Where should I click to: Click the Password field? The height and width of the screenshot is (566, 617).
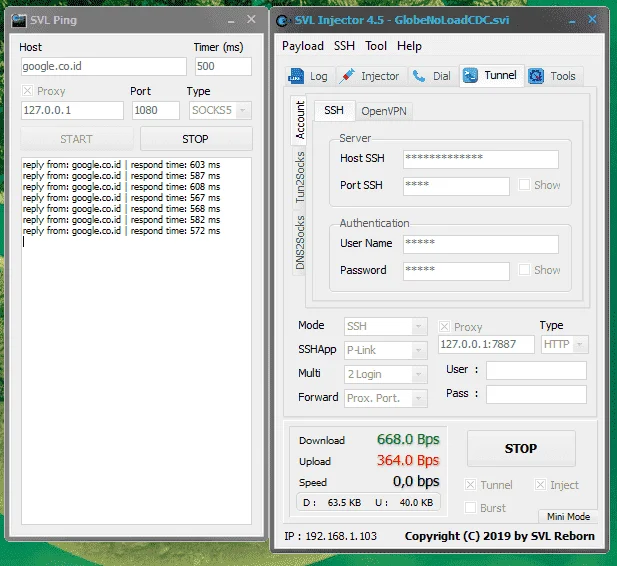coord(456,271)
